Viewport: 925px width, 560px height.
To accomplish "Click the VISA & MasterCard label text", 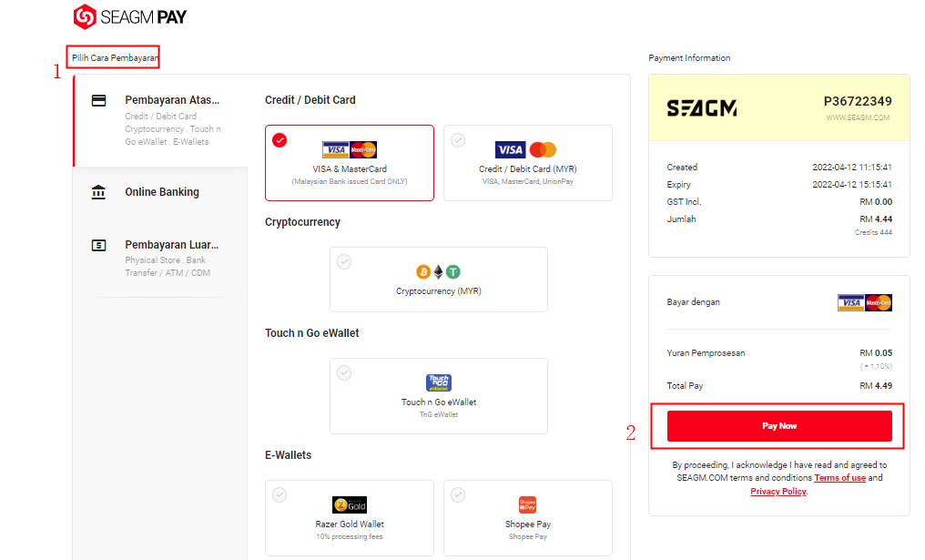I will tap(350, 169).
